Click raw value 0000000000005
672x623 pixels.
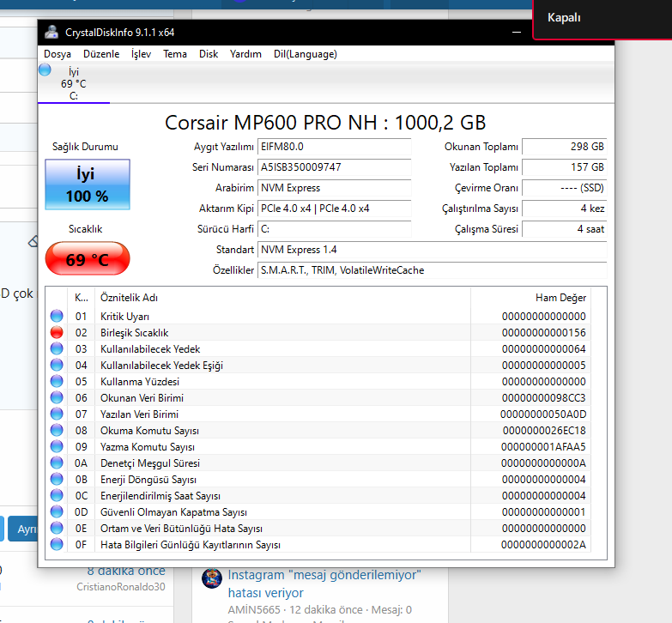click(543, 365)
